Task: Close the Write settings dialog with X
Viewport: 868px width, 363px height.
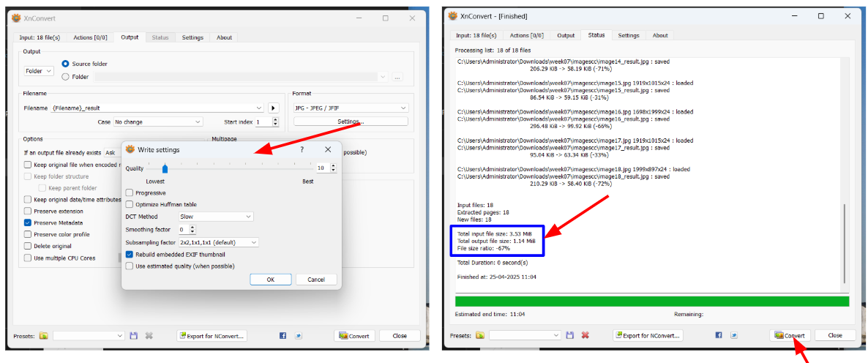Action: point(328,149)
